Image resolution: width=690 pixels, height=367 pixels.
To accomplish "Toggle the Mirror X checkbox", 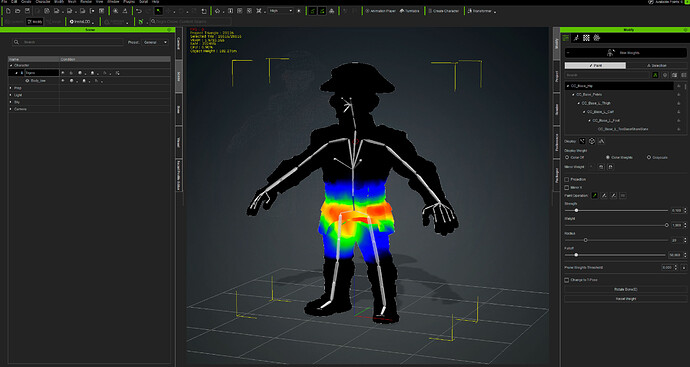I will pyautogui.click(x=567, y=187).
